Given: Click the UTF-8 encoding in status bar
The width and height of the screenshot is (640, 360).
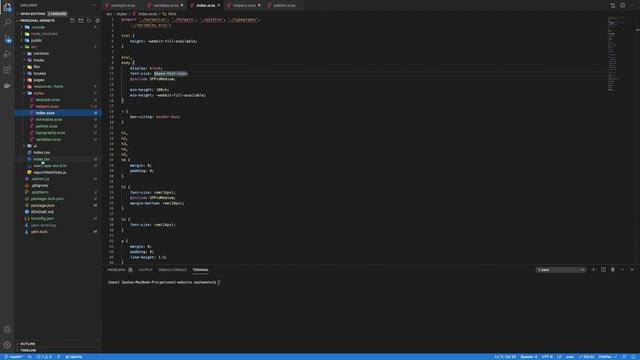Looking at the screenshot, I should click(547, 357).
